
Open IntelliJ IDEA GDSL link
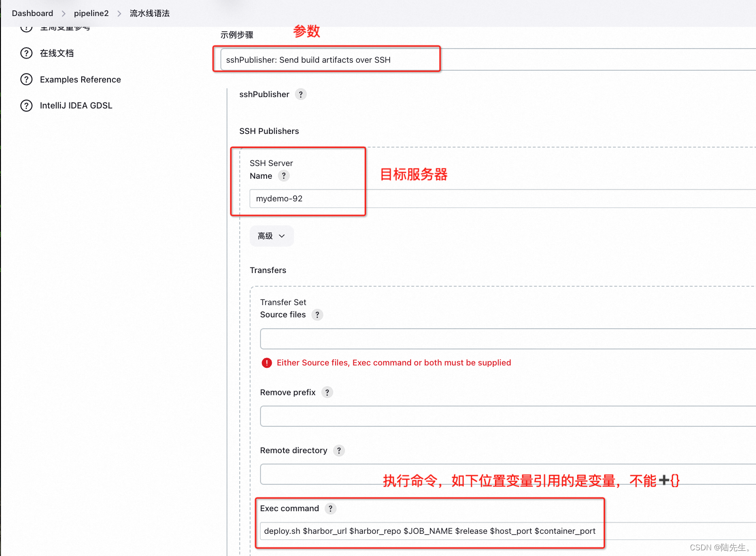coord(76,106)
